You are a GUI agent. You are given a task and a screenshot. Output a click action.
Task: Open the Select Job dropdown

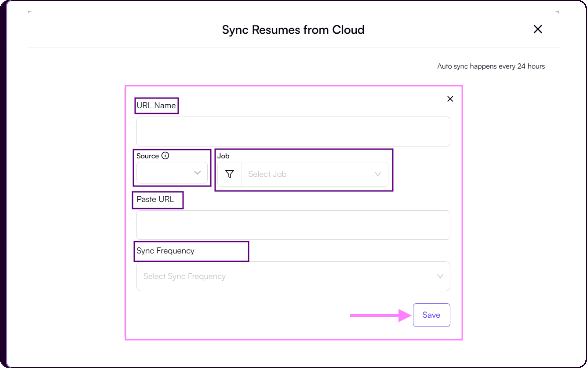pos(315,174)
